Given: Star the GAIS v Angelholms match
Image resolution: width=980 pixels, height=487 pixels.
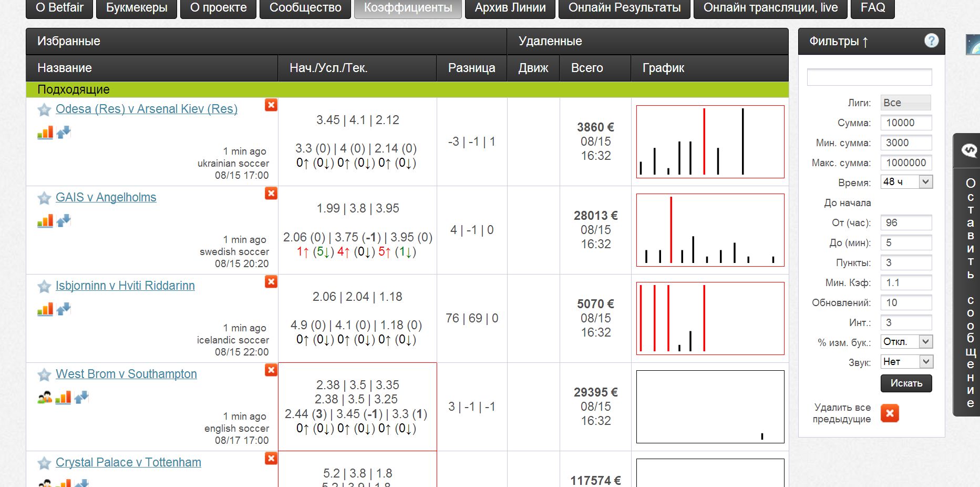Looking at the screenshot, I should click(44, 198).
